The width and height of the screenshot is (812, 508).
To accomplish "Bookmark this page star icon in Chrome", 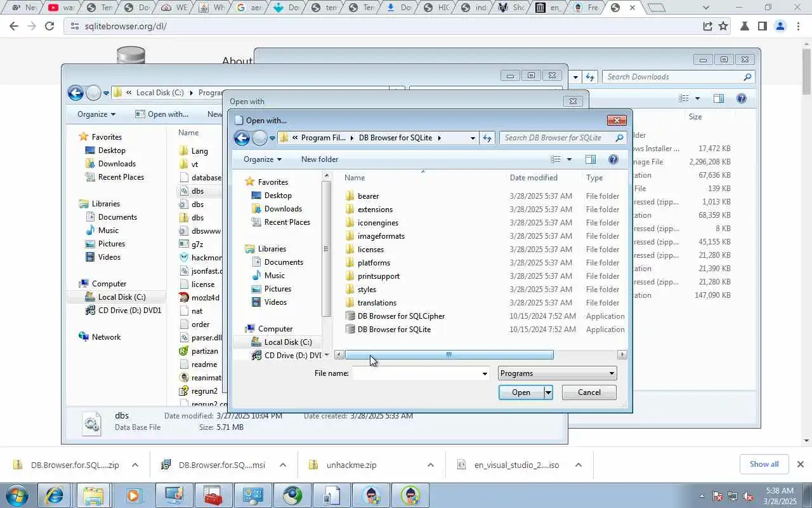I will tap(723, 26).
